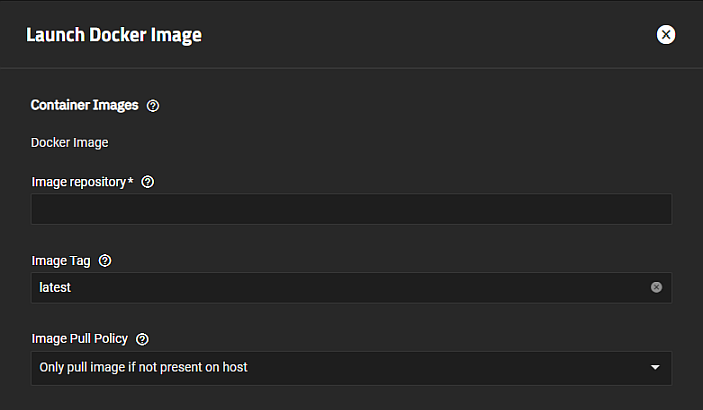
Task: Click inside the Image Tag input box
Action: [x=340, y=287]
